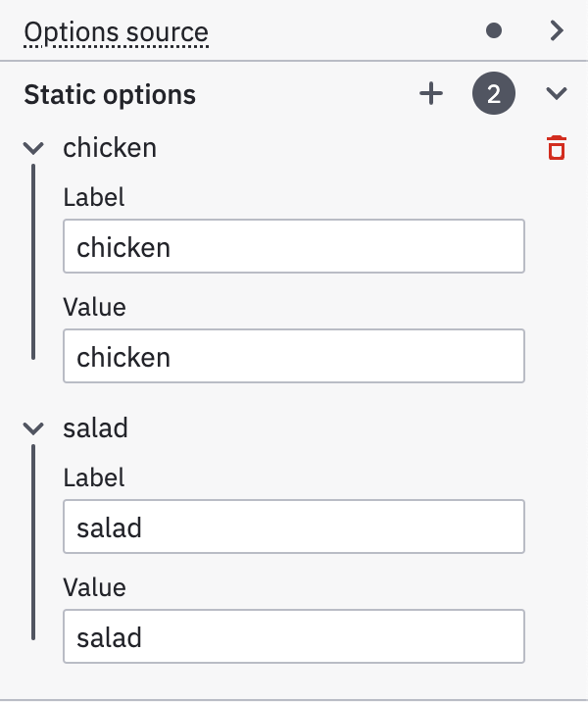Click the Options source label
The width and height of the screenshot is (588, 702).
[116, 32]
